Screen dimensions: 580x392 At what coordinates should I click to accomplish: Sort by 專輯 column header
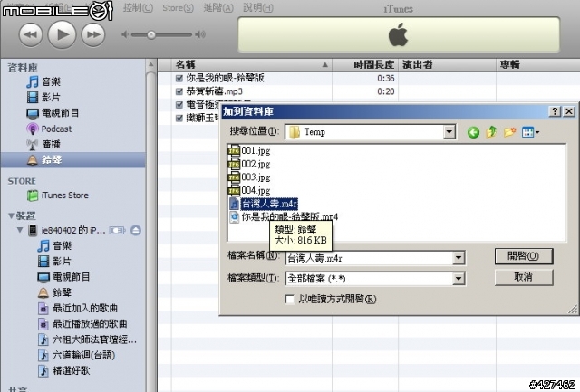537,64
